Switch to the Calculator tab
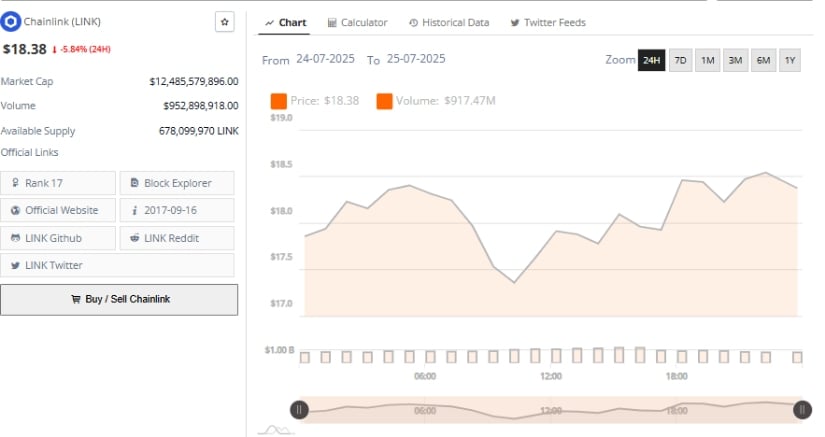This screenshot has height=437, width=825. click(357, 23)
